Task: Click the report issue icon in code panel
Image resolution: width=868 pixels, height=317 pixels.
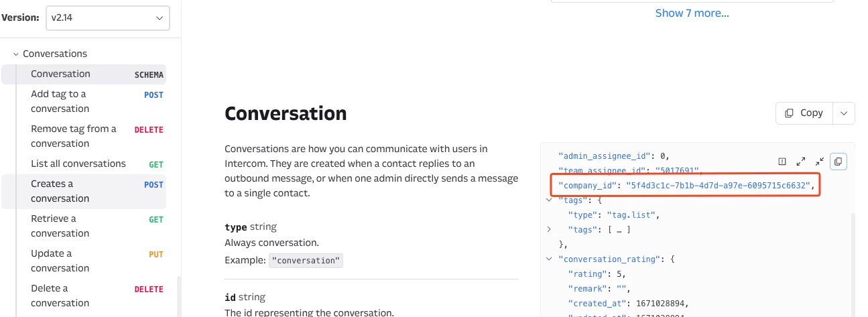Action: [782, 162]
